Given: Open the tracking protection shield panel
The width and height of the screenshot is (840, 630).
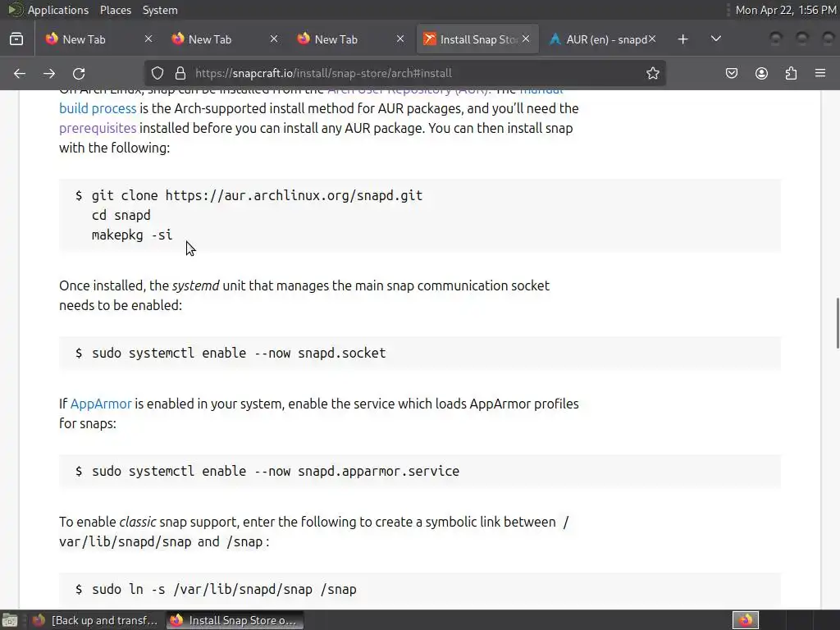Looking at the screenshot, I should click(x=157, y=73).
